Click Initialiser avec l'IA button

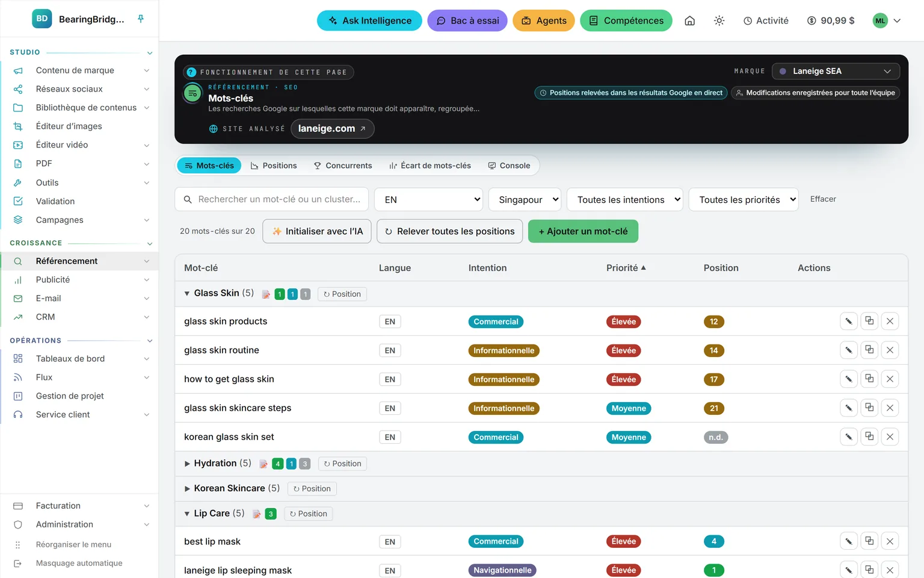(x=317, y=231)
